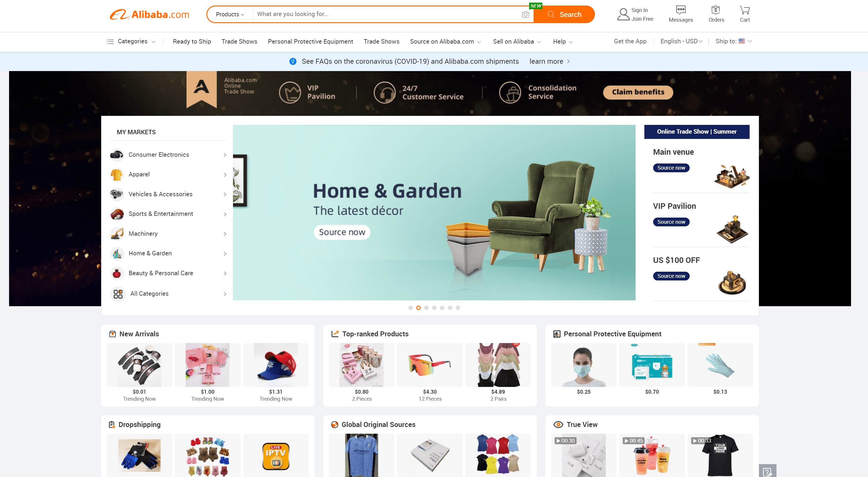Click the Get the App link
The width and height of the screenshot is (868, 477).
pos(630,42)
